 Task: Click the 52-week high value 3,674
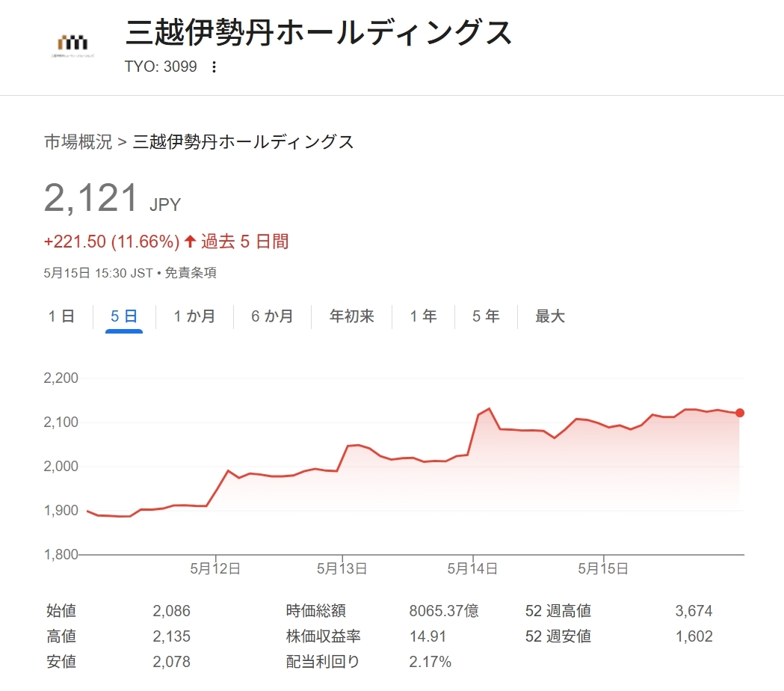694,611
